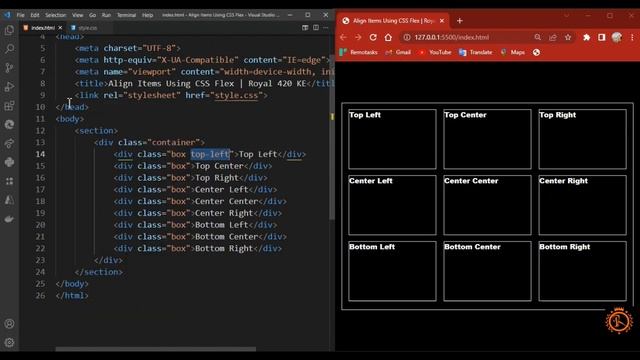Open the Edge tools icon in activity bar
640x360 pixels.
(x=9, y=124)
